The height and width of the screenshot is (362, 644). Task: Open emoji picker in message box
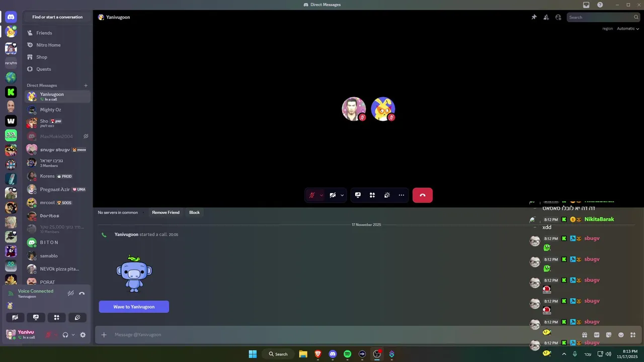click(621, 335)
